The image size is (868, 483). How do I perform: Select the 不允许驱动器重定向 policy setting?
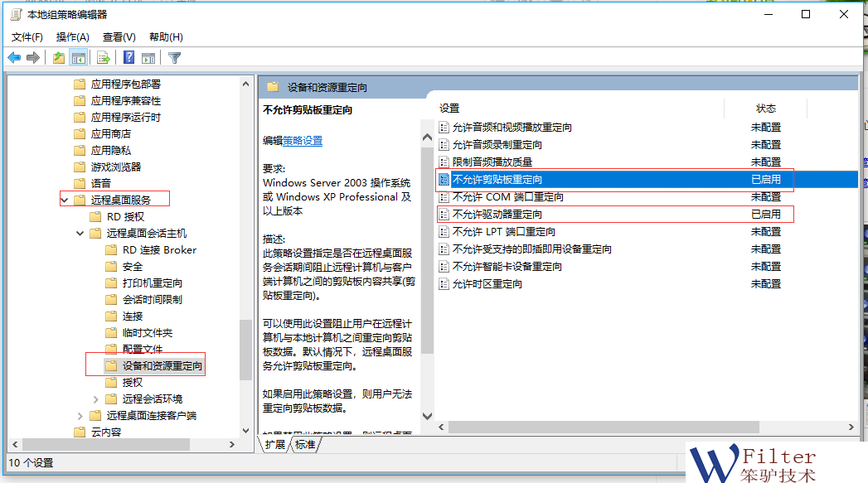coord(497,215)
